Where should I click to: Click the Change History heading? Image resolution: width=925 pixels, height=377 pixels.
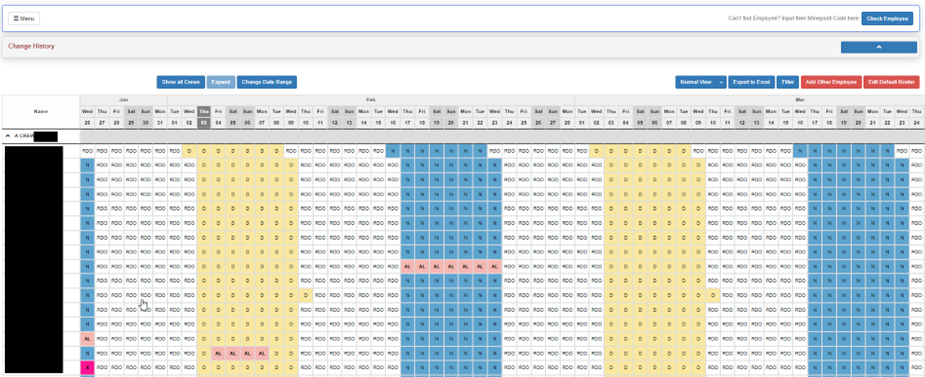pos(31,46)
